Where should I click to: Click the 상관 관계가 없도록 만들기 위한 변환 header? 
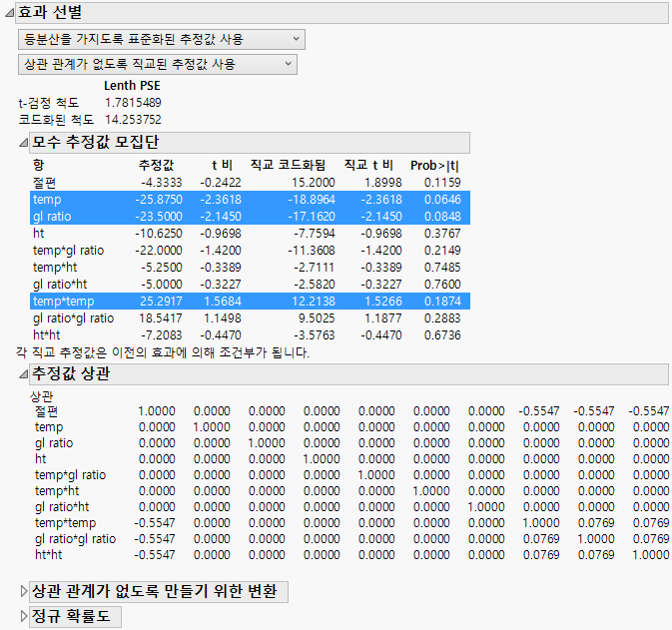tap(159, 592)
